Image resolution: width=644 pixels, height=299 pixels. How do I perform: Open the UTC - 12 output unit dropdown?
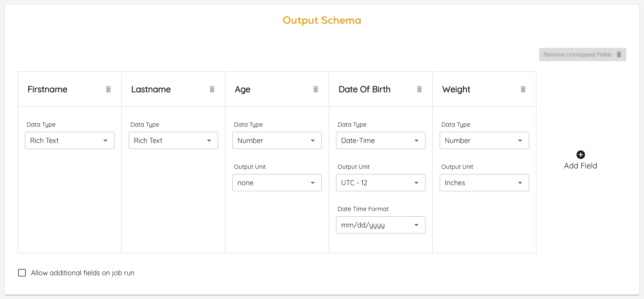click(381, 183)
